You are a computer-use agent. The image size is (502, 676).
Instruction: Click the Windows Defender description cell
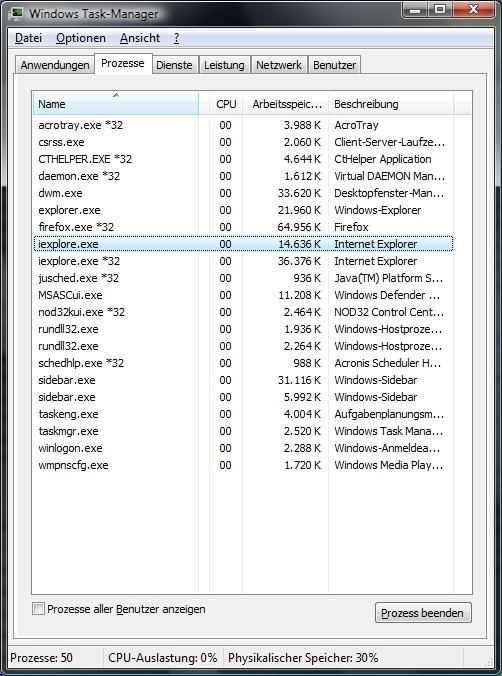[387, 295]
